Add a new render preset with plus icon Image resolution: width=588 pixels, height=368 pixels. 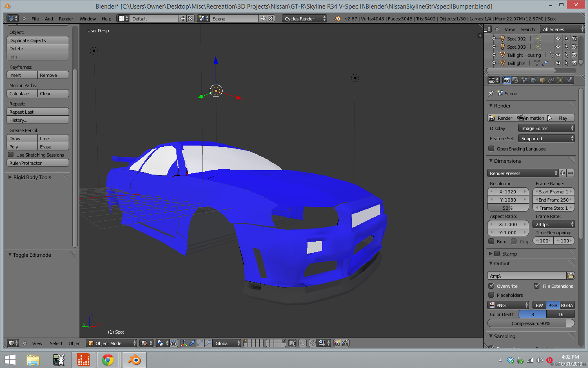[x=562, y=173]
